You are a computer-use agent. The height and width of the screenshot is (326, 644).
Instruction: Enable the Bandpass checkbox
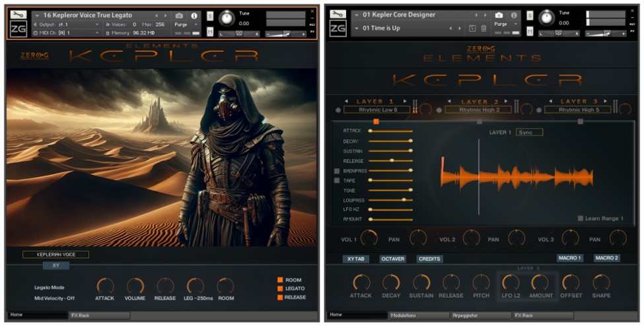(337, 171)
